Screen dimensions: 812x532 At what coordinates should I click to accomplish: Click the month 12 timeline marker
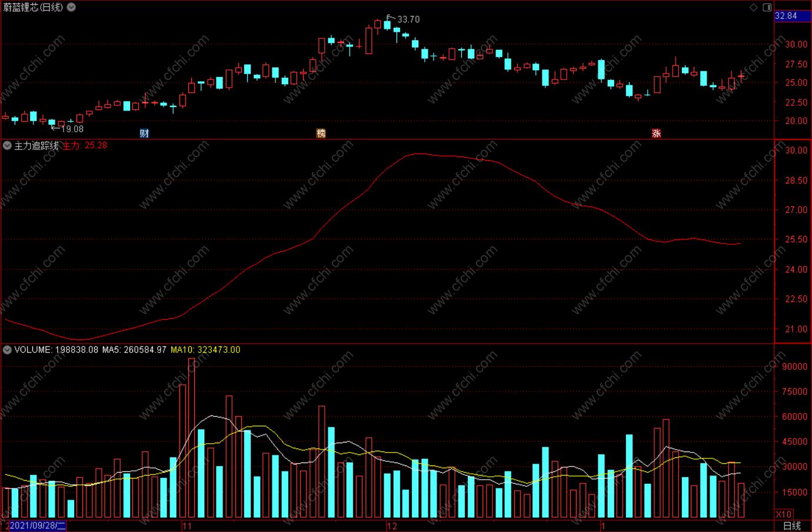click(x=392, y=526)
